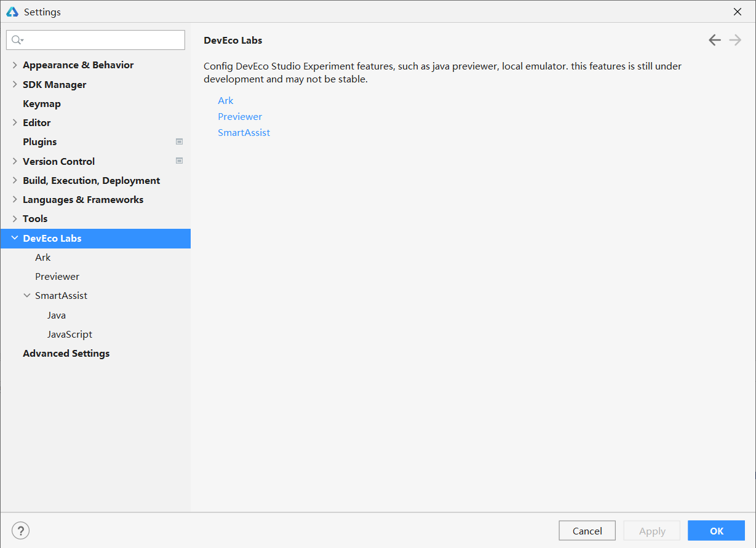This screenshot has height=548, width=756.
Task: Select SDK Manager tree label
Action: pos(54,85)
